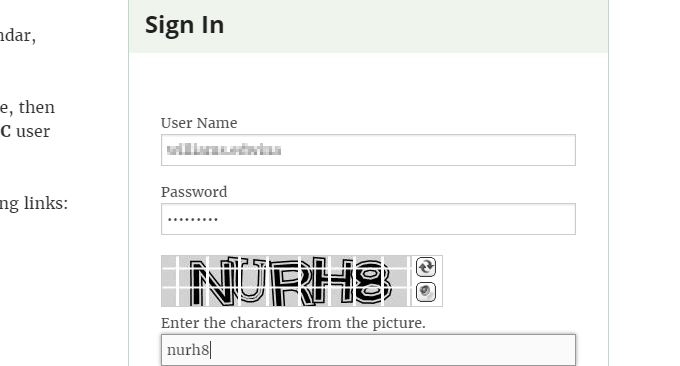Click the 'e, then' text on the left
Screen dimensions: 680x366
(x=27, y=107)
